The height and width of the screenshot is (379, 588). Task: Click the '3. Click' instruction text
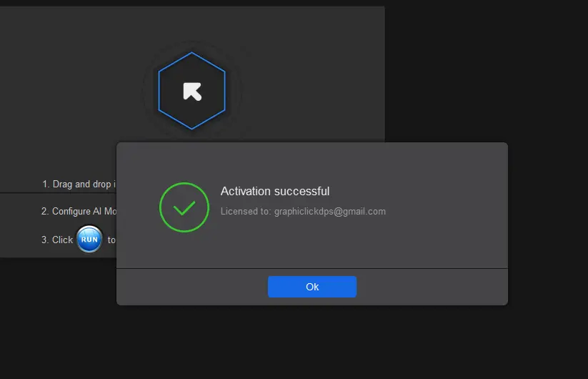pyautogui.click(x=57, y=240)
